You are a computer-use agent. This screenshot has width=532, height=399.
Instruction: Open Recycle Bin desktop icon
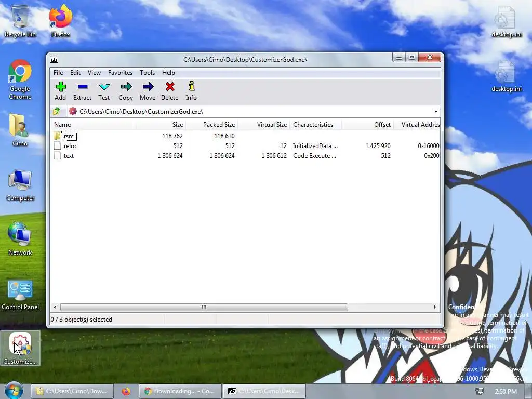(x=20, y=20)
